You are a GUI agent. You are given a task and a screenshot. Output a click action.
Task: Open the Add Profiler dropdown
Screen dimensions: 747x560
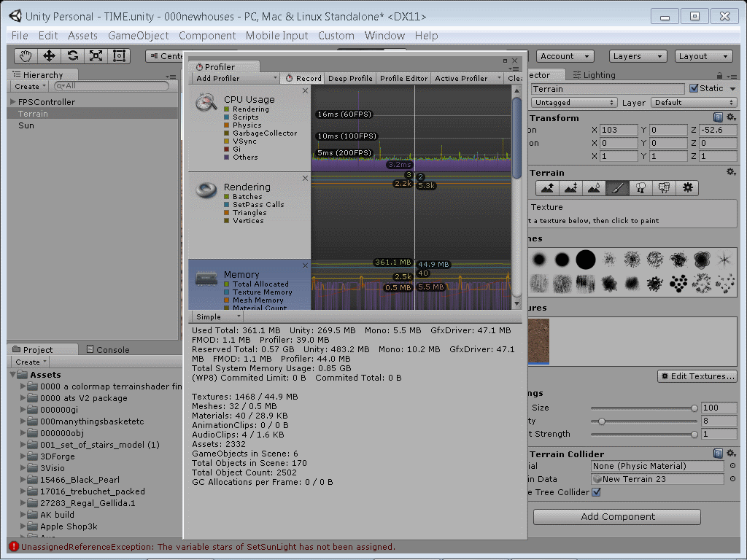tap(233, 78)
